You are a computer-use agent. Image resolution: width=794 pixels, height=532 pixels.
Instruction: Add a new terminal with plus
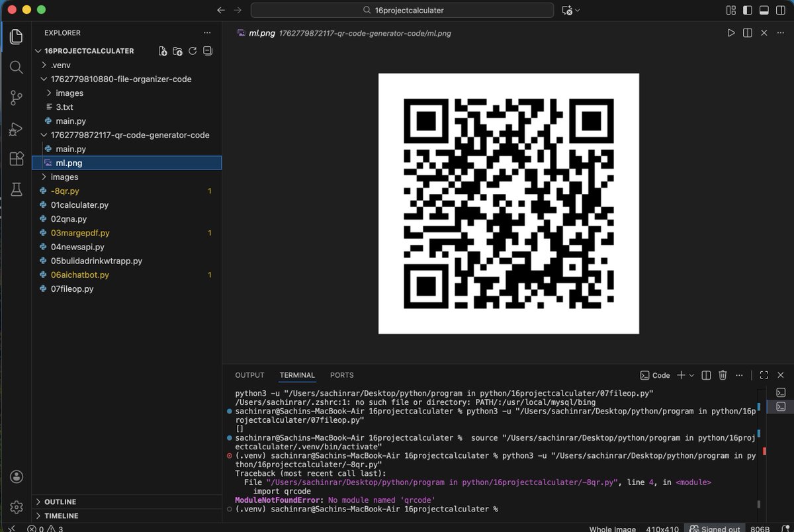point(680,375)
